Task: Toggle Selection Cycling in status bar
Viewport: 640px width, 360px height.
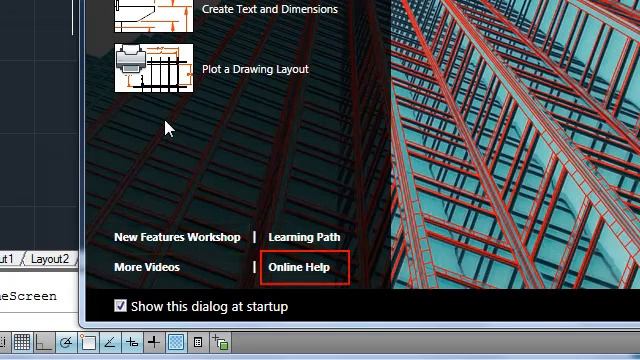Action: [220, 342]
